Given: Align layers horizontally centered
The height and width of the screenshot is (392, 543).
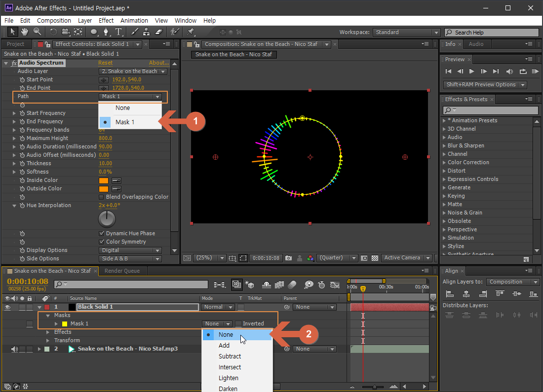Looking at the screenshot, I should pyautogui.click(x=466, y=294).
